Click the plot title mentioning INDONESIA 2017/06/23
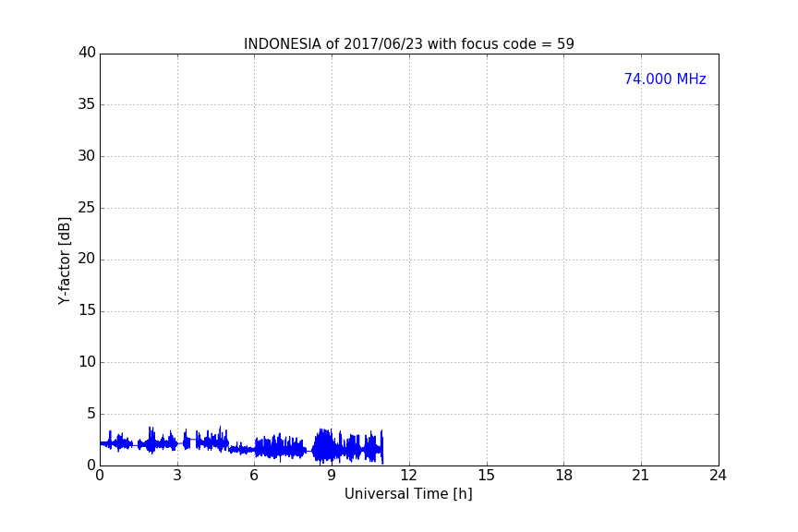The height and width of the screenshot is (532, 798). tap(408, 43)
